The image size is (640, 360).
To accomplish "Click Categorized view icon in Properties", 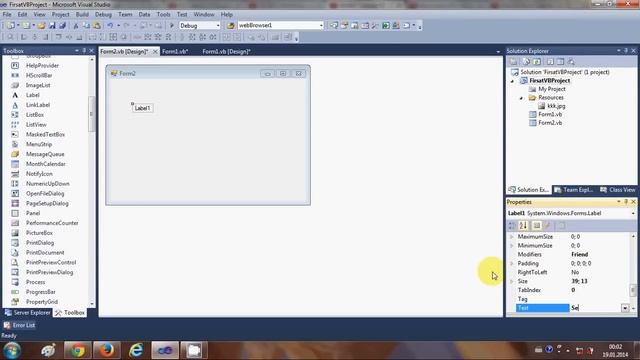I will 512,225.
